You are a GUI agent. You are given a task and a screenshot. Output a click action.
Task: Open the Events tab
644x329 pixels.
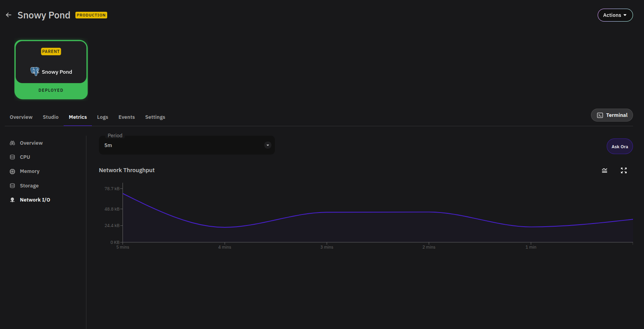pyautogui.click(x=126, y=117)
